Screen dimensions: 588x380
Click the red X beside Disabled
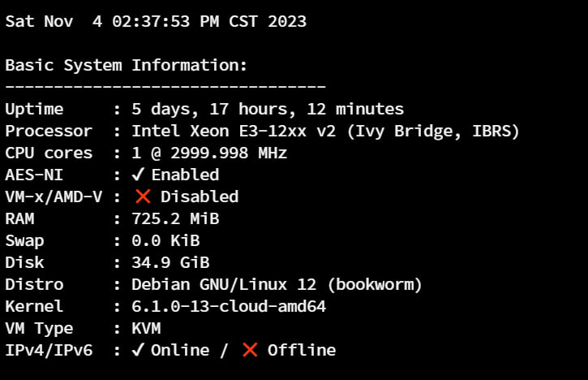pyautogui.click(x=143, y=196)
